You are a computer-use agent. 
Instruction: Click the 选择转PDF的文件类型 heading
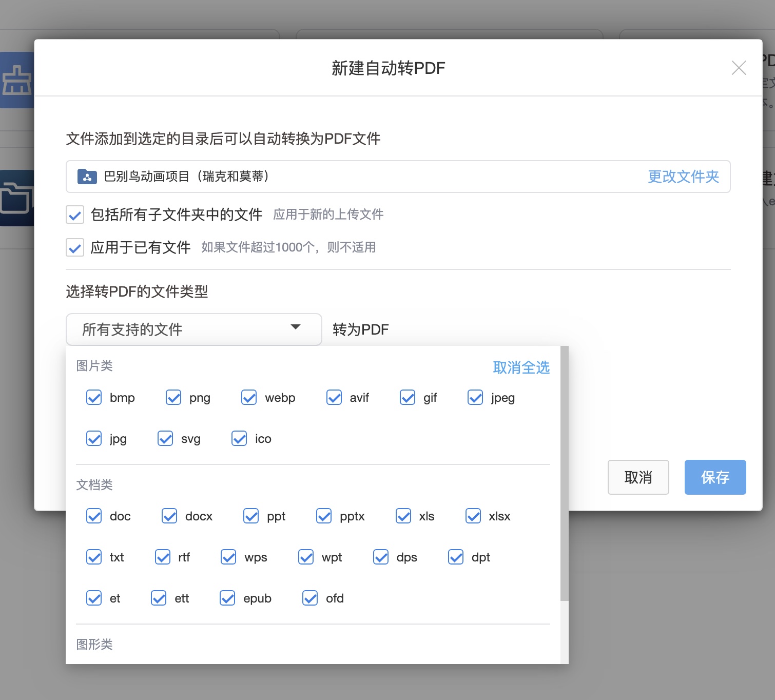[137, 291]
